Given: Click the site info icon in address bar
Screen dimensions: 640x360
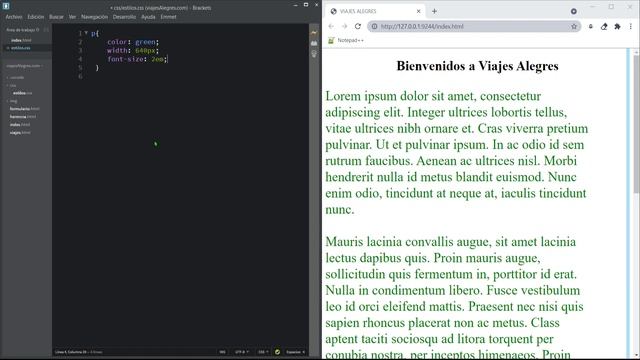Looking at the screenshot, I should click(x=374, y=26).
